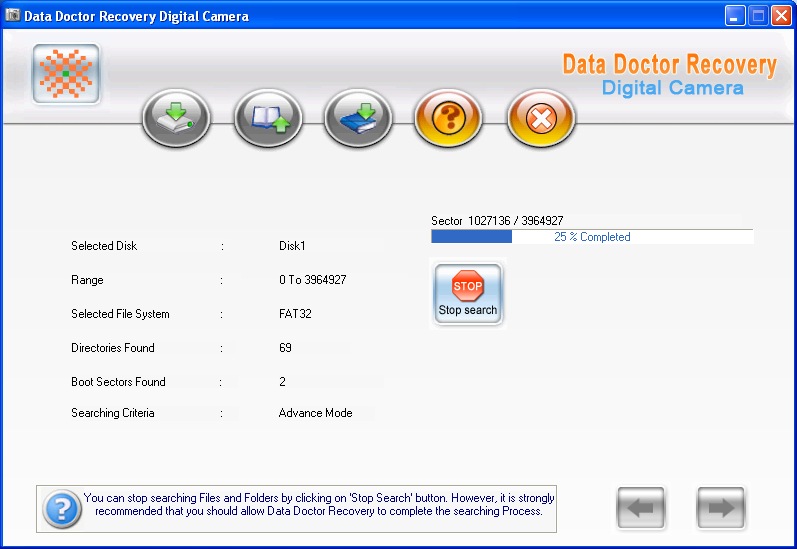
Task: Click the blue book with down arrow icon
Action: point(358,118)
